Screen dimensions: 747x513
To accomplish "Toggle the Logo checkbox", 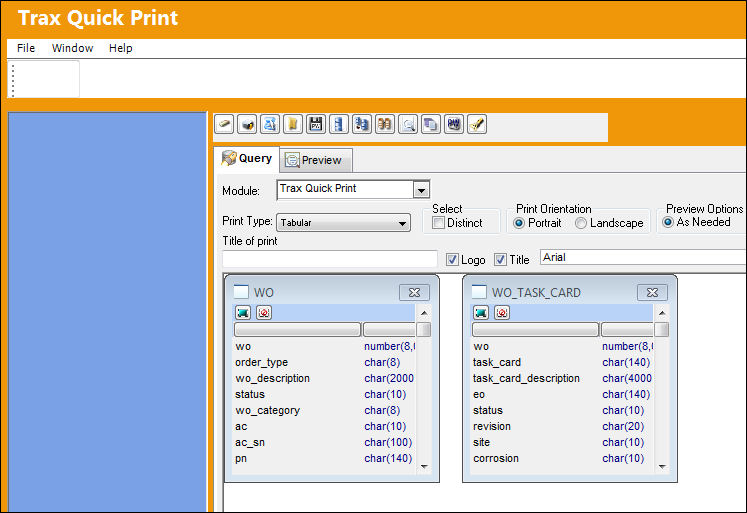I will coord(452,260).
